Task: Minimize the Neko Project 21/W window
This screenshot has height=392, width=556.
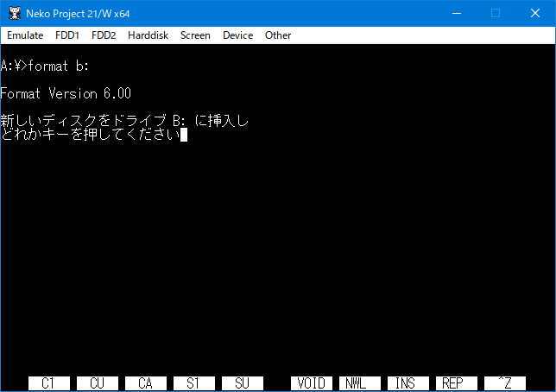Action: point(457,14)
